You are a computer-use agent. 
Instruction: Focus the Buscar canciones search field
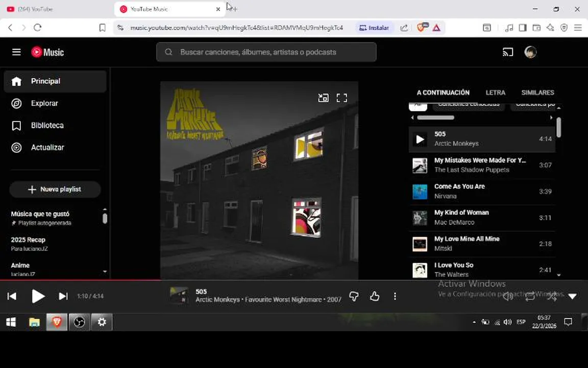(x=266, y=52)
